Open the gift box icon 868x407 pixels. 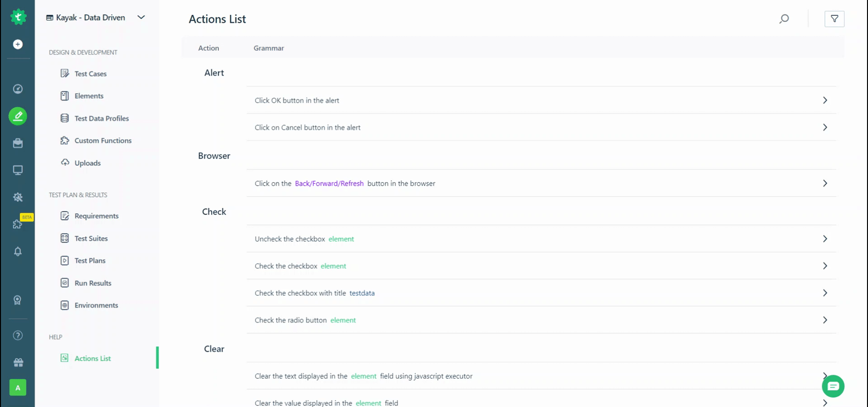18,363
